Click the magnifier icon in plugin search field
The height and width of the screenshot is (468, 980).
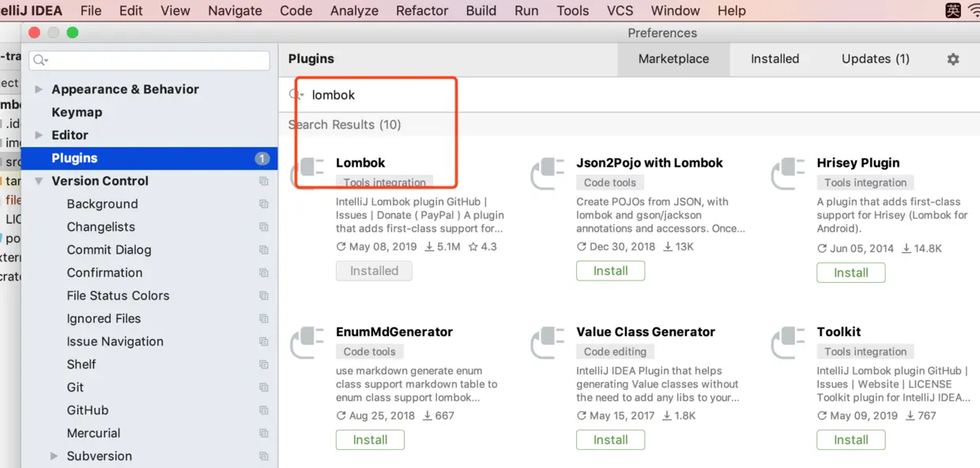point(296,94)
